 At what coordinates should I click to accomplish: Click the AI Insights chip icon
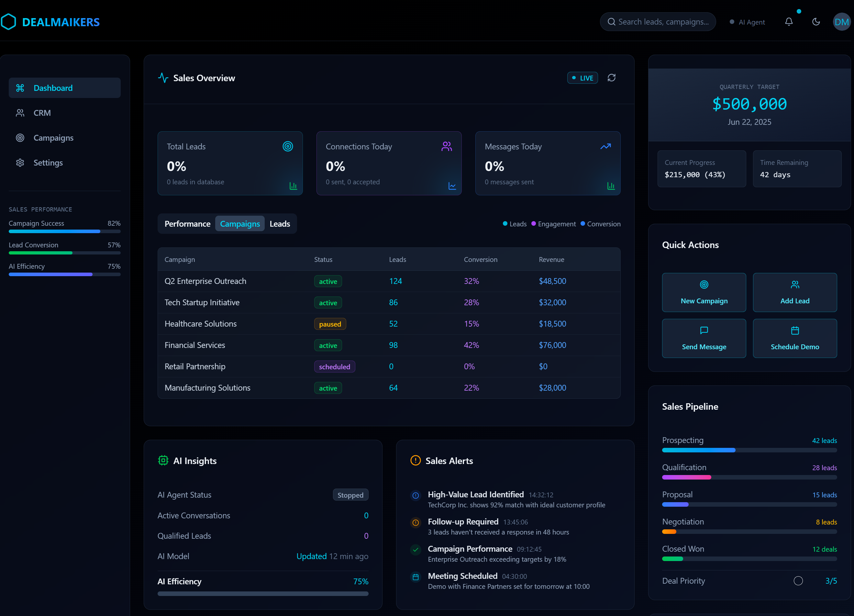(x=163, y=460)
